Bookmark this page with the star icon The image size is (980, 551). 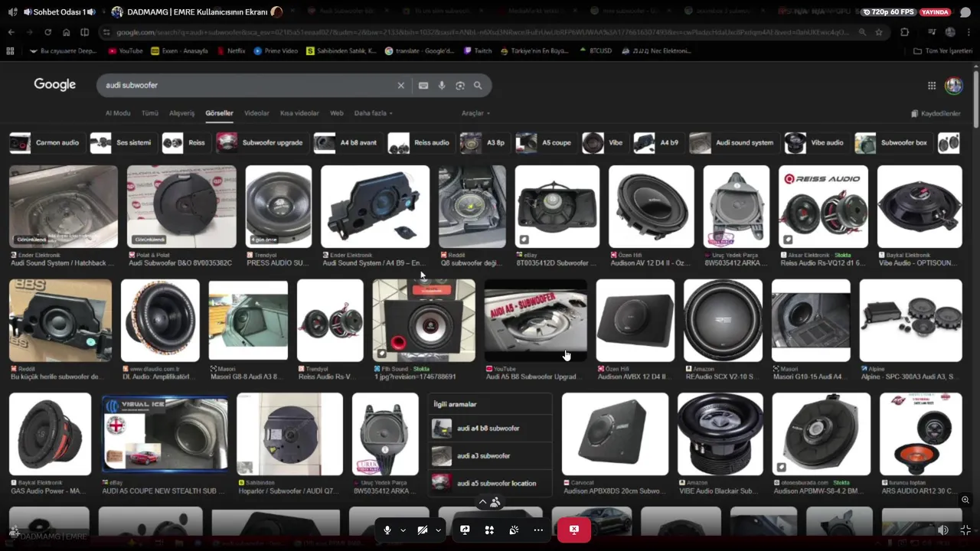pyautogui.click(x=879, y=32)
